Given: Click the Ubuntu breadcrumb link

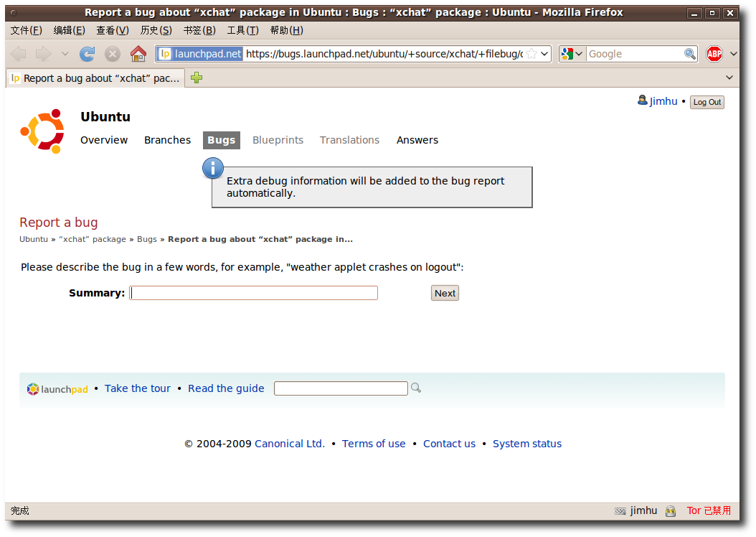Looking at the screenshot, I should [33, 239].
